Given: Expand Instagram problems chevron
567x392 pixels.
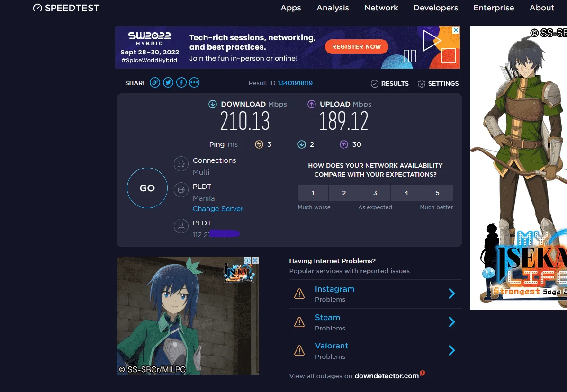Looking at the screenshot, I should [451, 294].
